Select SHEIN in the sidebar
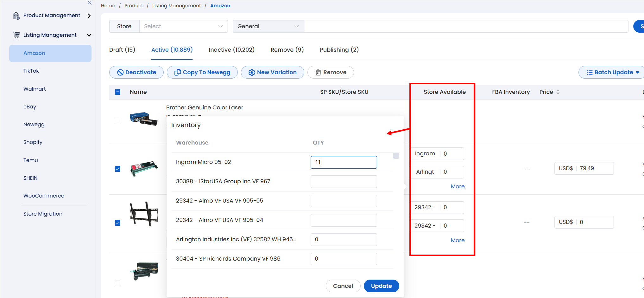Screen dimensions: 644x298 [30, 178]
